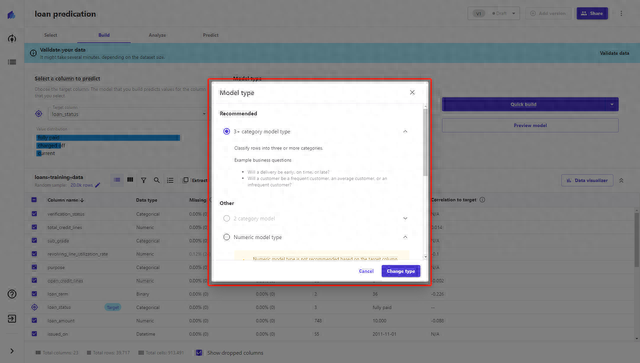The image size is (640, 363).
Task: Uncheck the sub_grade column checkbox
Action: pos(34,241)
